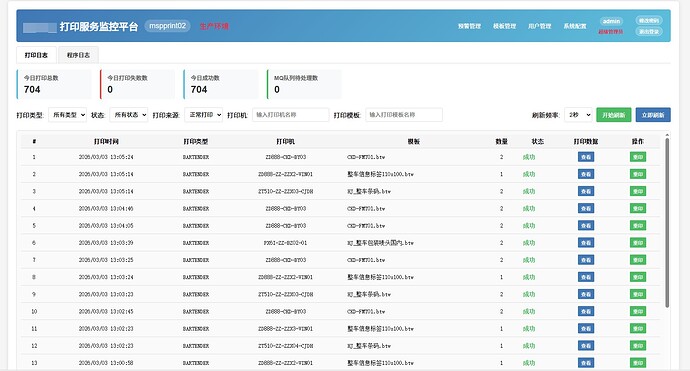Reprint the job in row 4
This screenshot has width=690, height=371.
point(638,209)
